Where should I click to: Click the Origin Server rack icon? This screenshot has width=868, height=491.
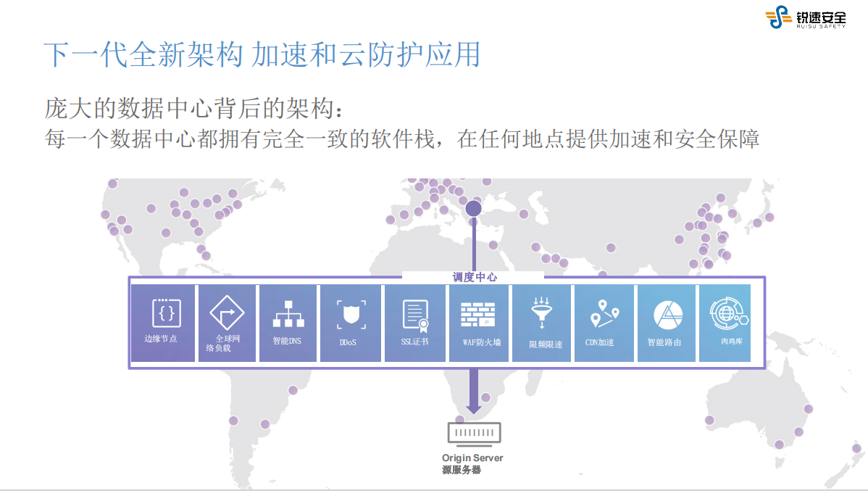474,434
